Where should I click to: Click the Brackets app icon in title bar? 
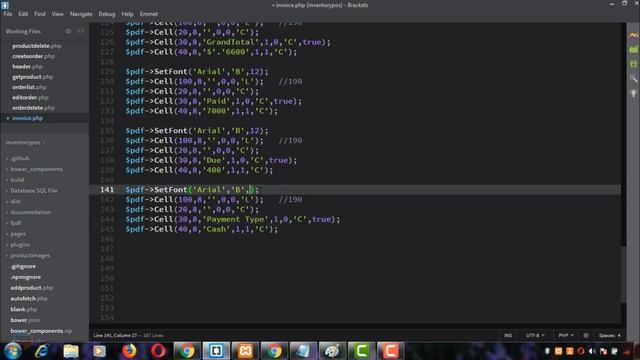[x=5, y=5]
